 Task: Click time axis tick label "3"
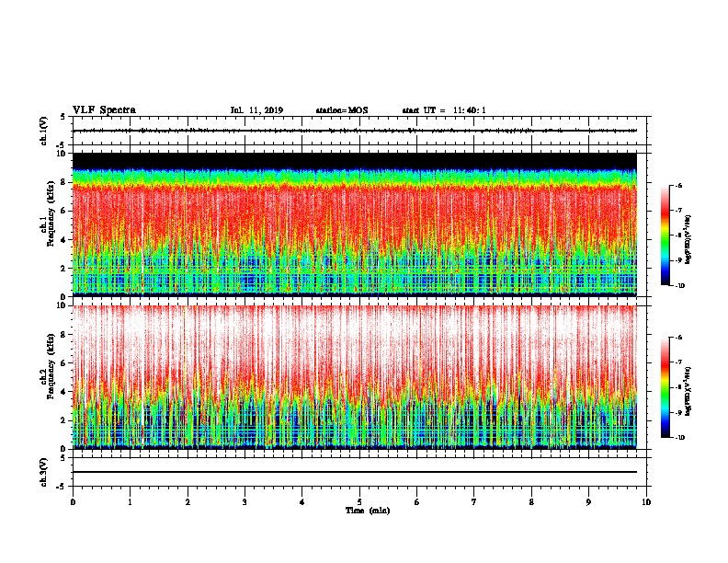245,502
